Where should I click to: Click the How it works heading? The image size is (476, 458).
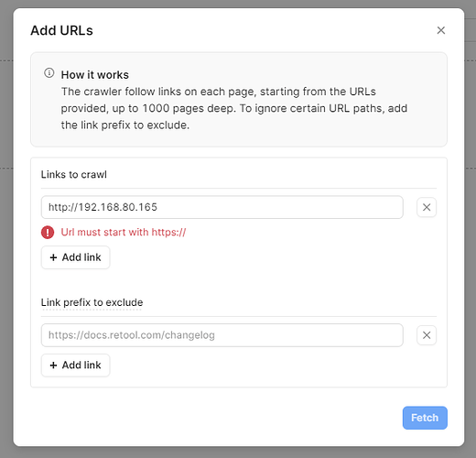pos(95,75)
